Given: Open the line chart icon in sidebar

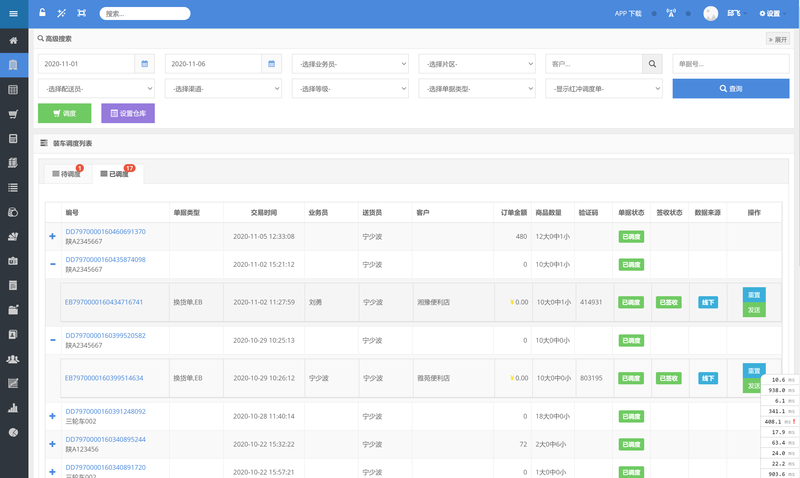Looking at the screenshot, I should click(14, 384).
